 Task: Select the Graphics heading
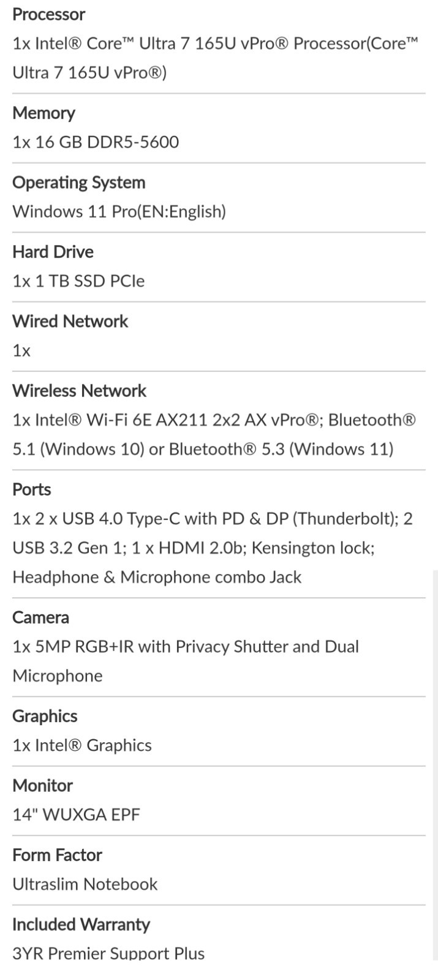(45, 716)
